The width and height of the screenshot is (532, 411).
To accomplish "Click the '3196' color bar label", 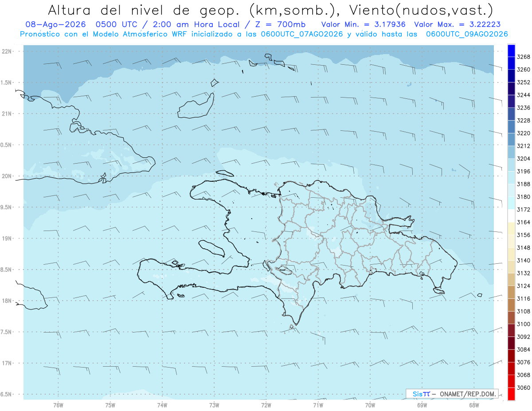I will tap(523, 171).
